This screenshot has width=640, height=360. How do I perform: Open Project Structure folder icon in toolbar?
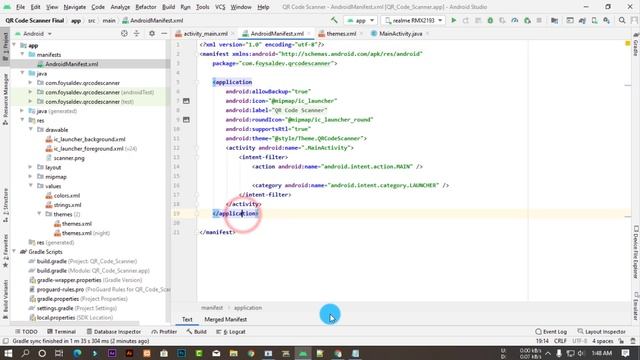pyautogui.click(x=554, y=20)
